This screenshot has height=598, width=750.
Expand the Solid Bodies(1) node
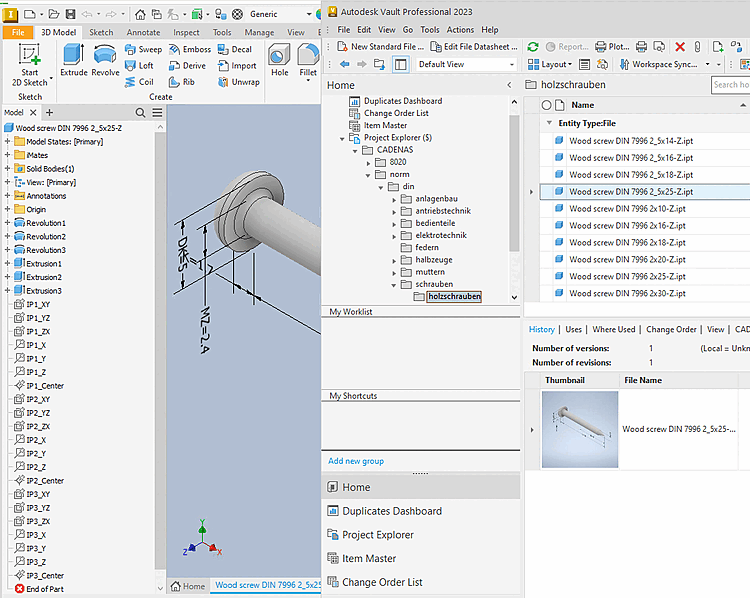pos(8,169)
